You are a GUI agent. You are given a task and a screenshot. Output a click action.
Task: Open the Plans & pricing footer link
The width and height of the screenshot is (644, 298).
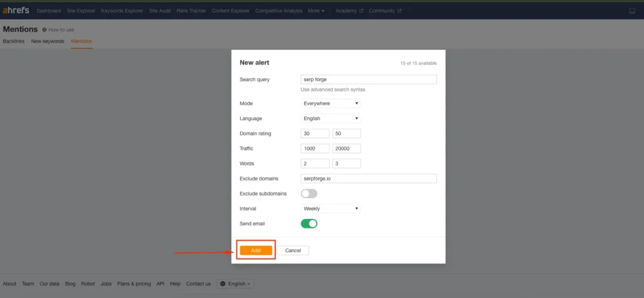coord(134,284)
